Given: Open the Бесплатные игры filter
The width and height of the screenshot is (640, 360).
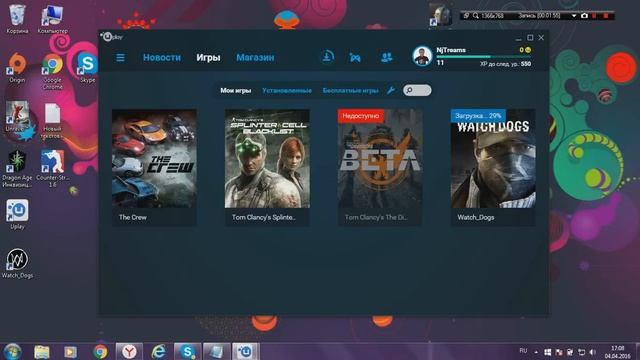Looking at the screenshot, I should tap(351, 91).
